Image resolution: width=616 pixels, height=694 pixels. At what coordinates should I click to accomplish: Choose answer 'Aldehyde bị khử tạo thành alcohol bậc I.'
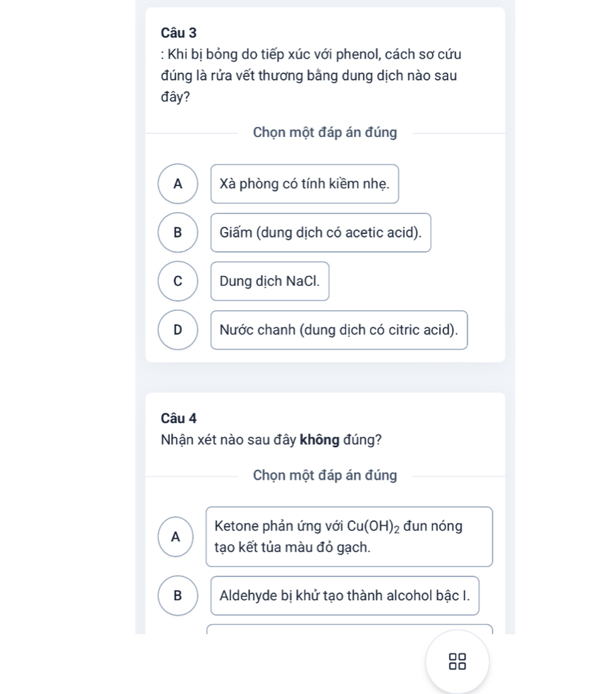tap(345, 595)
